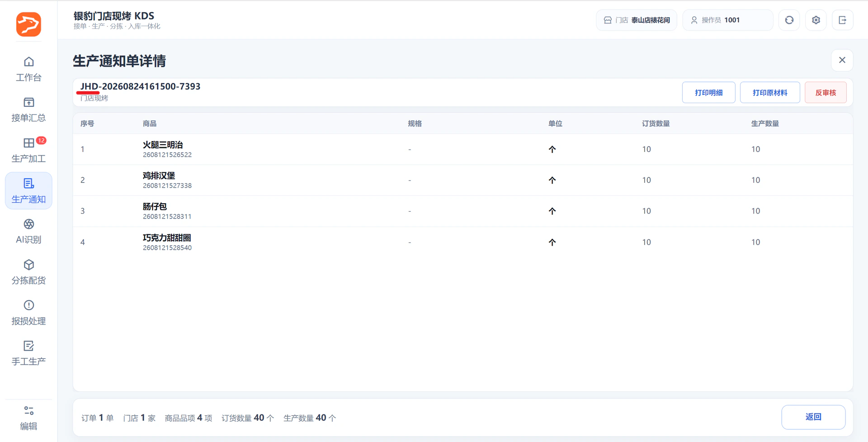Open 手工生产 sidebar icon
The width and height of the screenshot is (868, 442).
[28, 346]
